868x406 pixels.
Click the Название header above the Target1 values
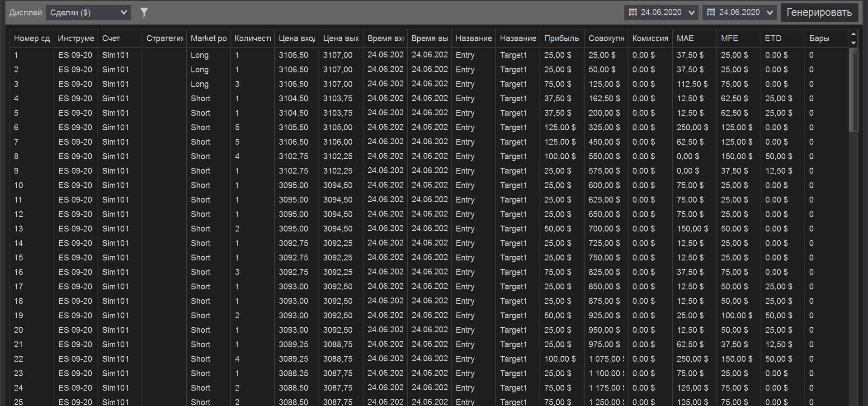click(x=518, y=38)
